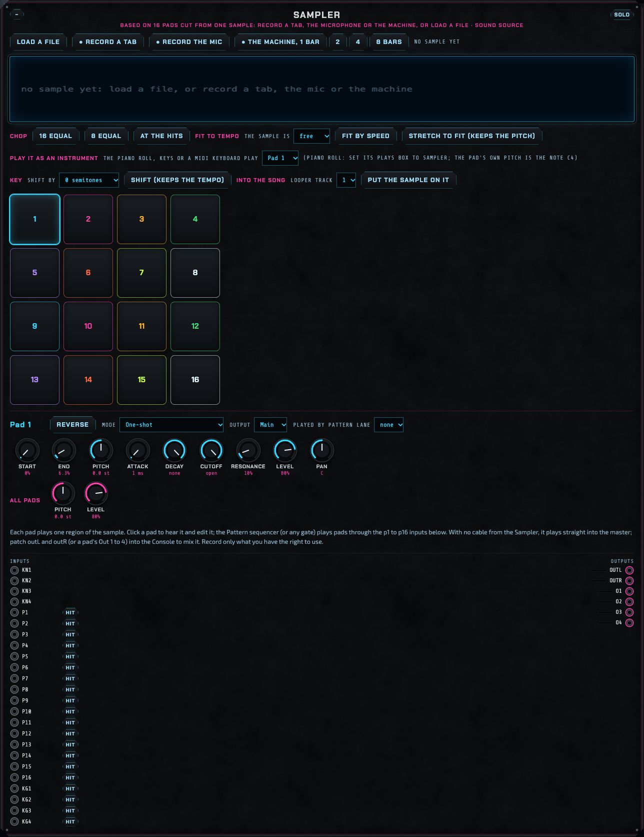The width and height of the screenshot is (644, 837).
Task: Click PUT THE SAMPLE ON IT
Action: click(408, 180)
